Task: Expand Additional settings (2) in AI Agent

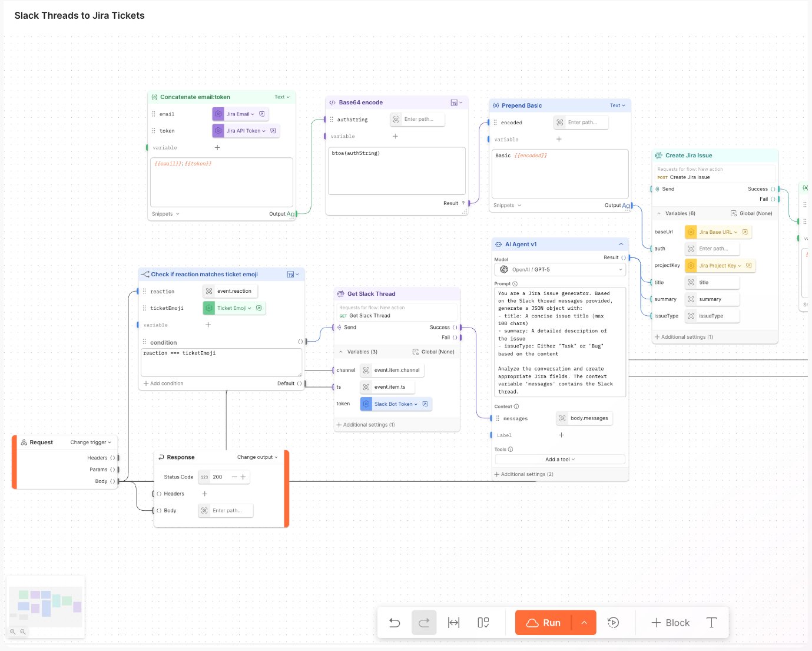Action: pos(524,474)
